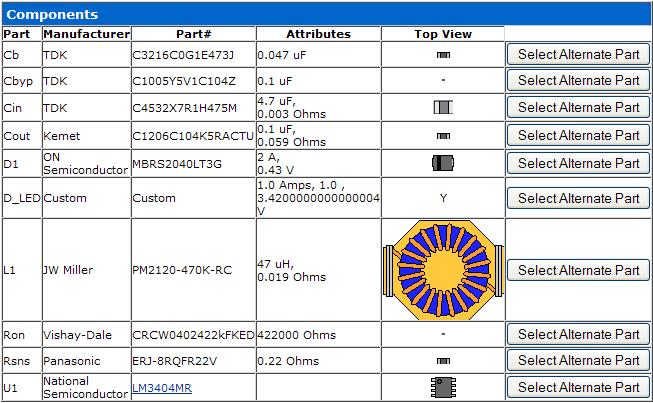Image resolution: width=653 pixels, height=403 pixels.
Task: Click the ON Semiconductor manufacturer cell
Action: point(85,164)
